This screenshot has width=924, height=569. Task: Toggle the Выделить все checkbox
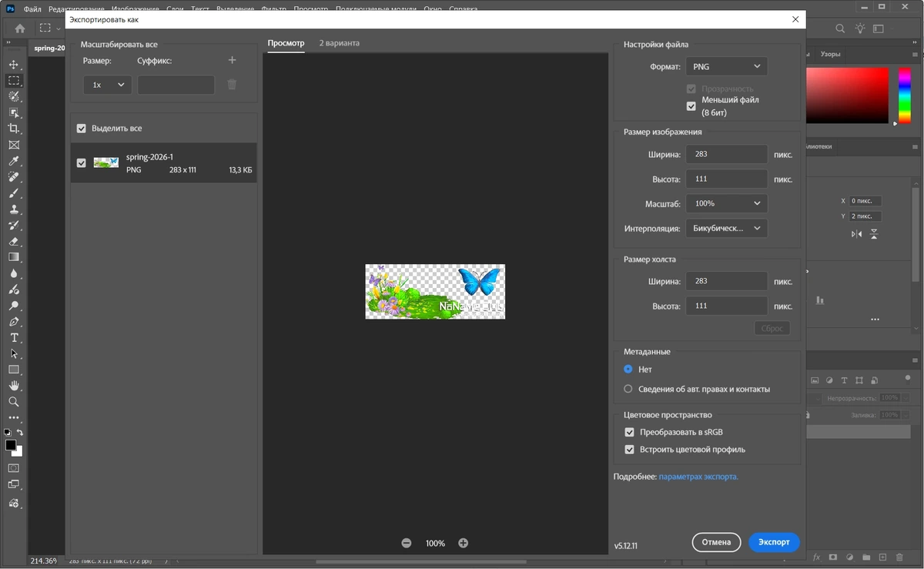82,129
